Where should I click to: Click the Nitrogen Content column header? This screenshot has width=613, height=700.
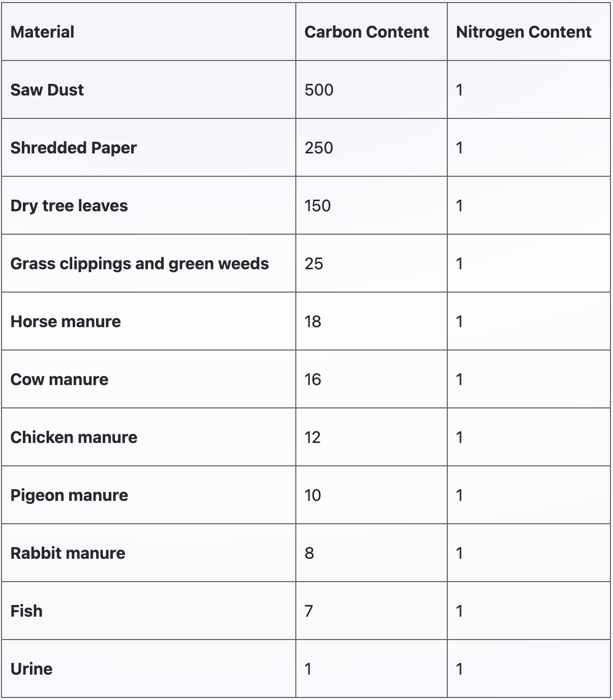point(524,32)
